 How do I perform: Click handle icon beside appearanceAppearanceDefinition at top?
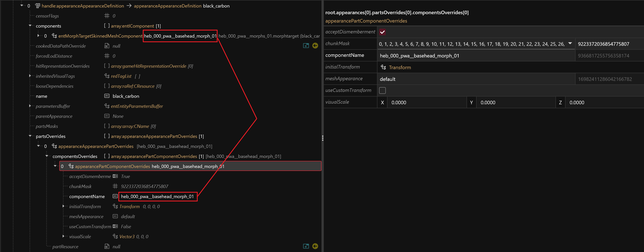38,6
